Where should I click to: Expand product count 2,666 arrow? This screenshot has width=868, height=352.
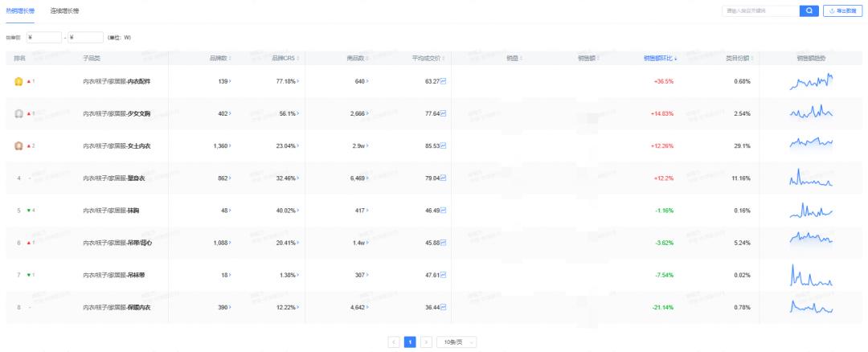click(367, 113)
